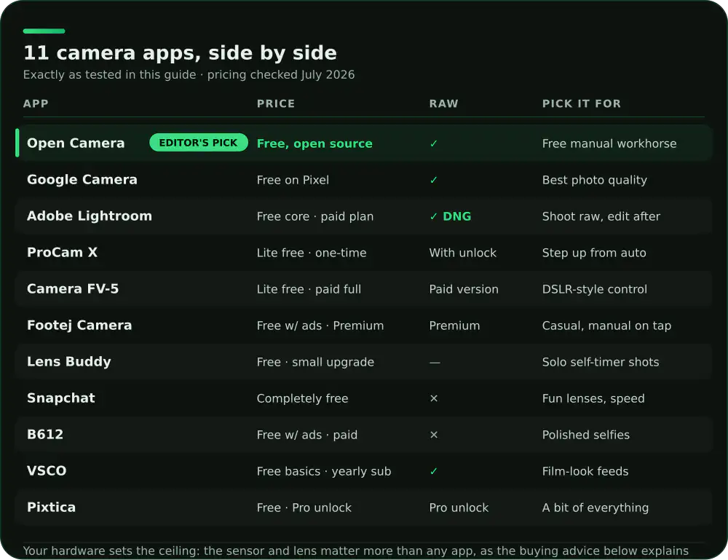Click the PICK IT FOR column header
728x560 pixels.
pyautogui.click(x=581, y=103)
